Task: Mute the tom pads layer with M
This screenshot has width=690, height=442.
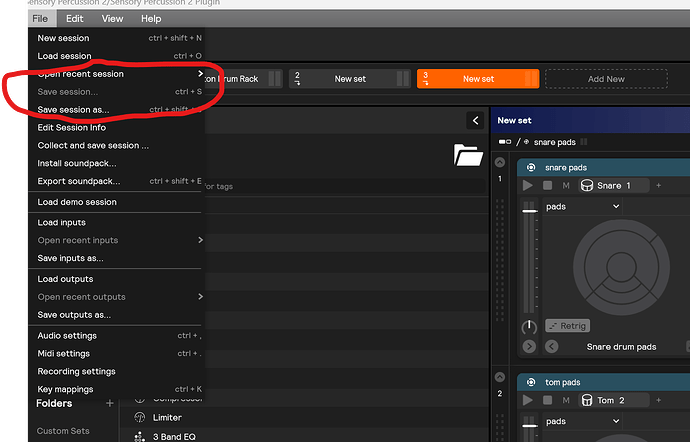Action: pyautogui.click(x=566, y=401)
